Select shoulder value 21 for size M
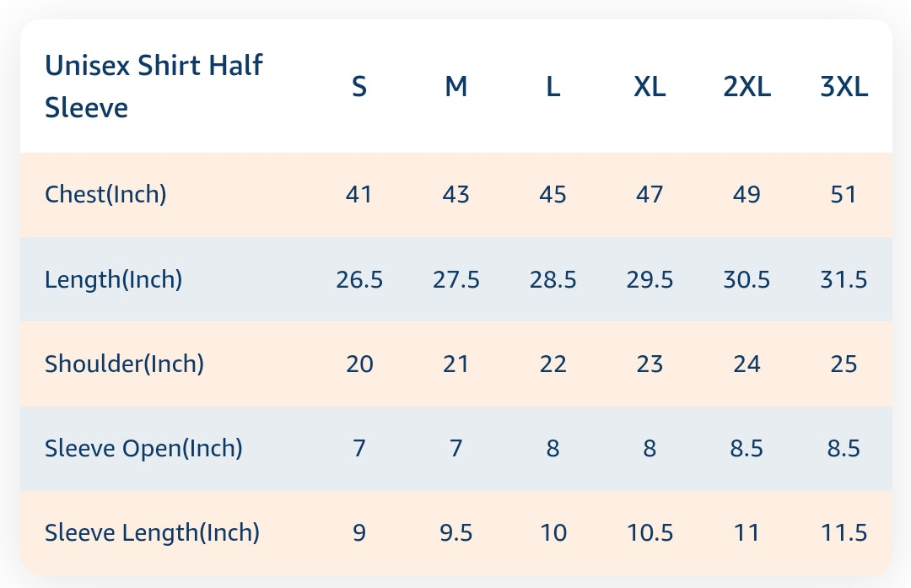The height and width of the screenshot is (588, 911). tap(455, 364)
